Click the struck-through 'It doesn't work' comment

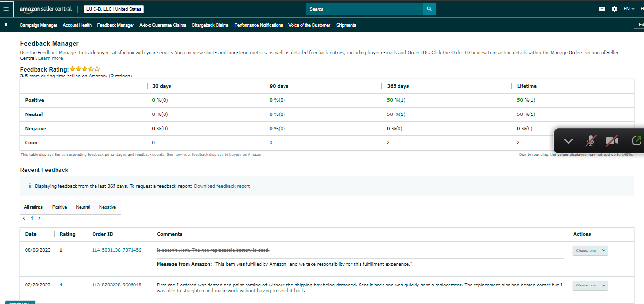(x=213, y=250)
